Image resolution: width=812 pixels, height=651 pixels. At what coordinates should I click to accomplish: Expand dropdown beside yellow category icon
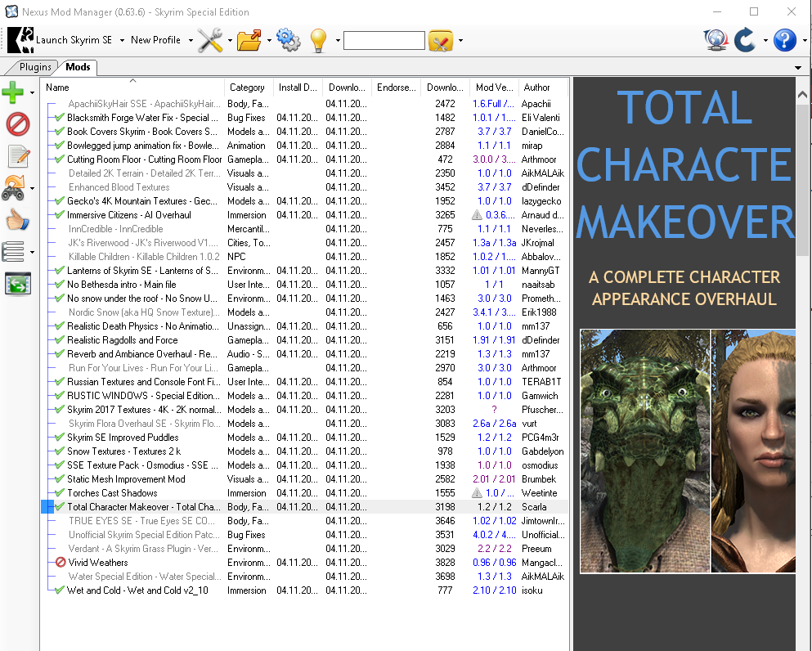(x=460, y=40)
